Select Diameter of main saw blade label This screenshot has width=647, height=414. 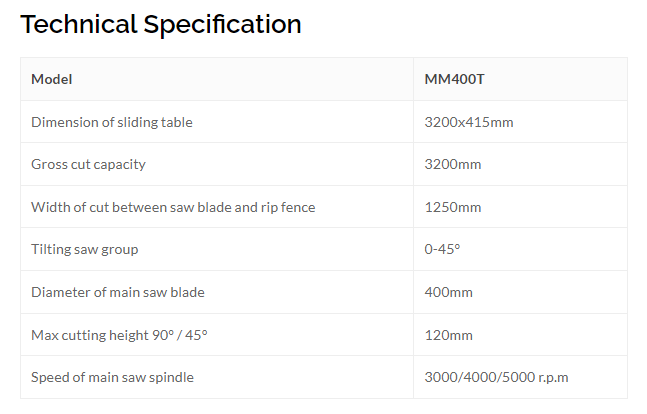pos(118,292)
